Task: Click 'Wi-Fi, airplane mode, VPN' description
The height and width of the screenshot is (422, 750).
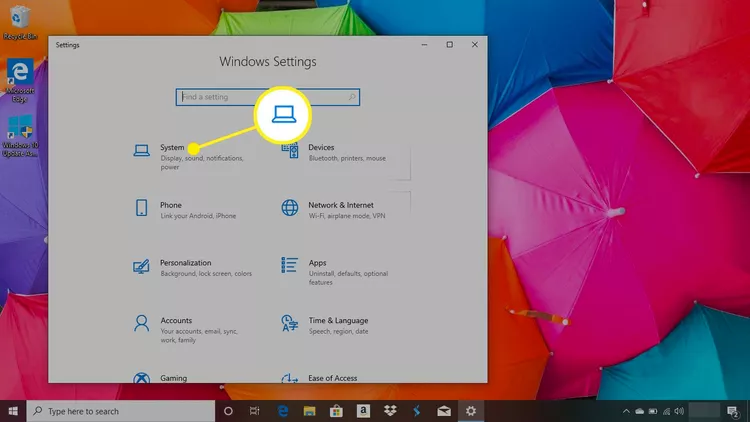Action: (x=347, y=216)
